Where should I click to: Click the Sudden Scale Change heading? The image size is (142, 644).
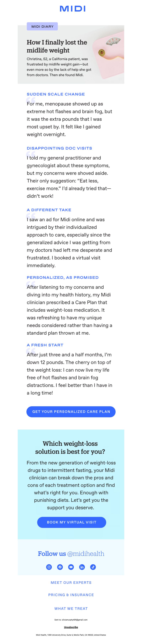56,94
